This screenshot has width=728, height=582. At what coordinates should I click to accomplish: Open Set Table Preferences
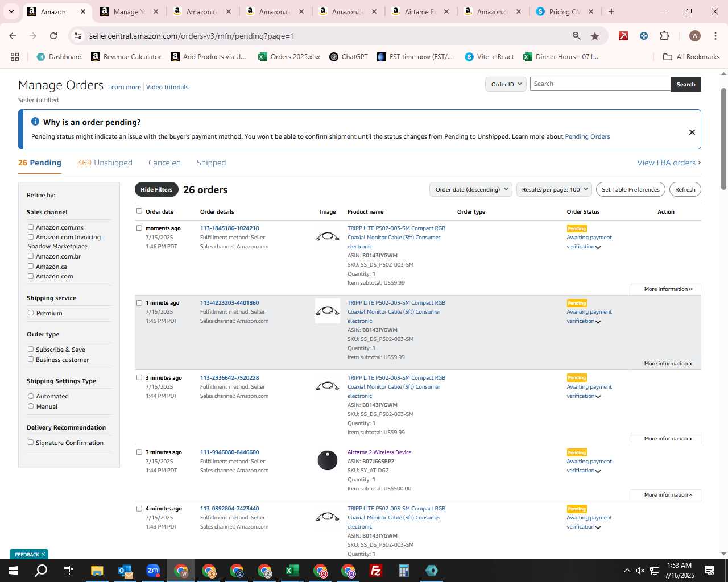(x=630, y=189)
